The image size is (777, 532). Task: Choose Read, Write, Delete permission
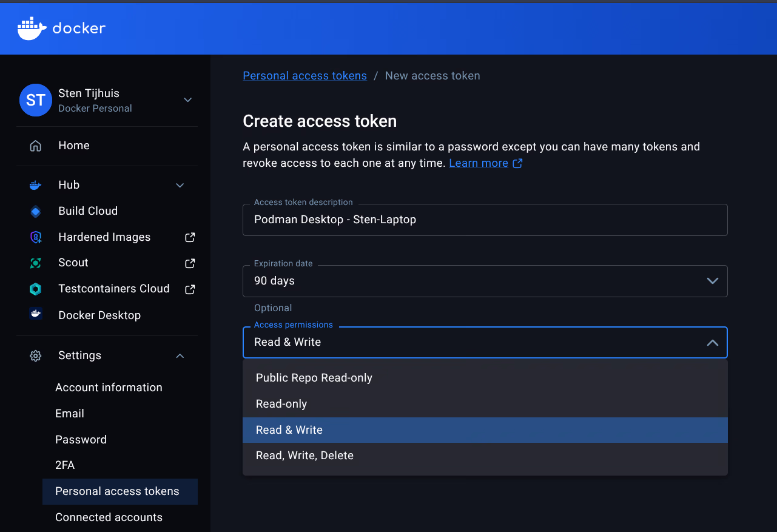485,456
